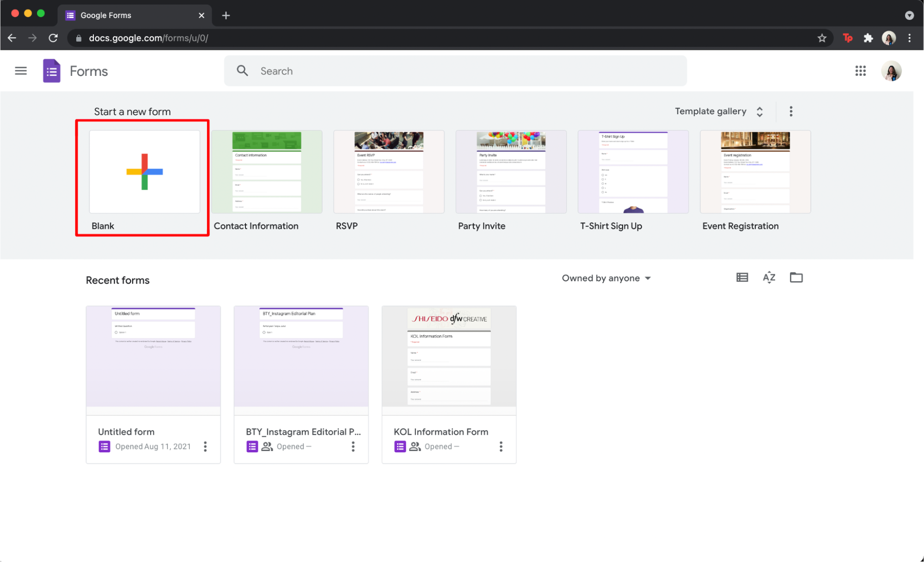The image size is (924, 562).
Task: Expand the Template gallery
Action: pos(759,111)
